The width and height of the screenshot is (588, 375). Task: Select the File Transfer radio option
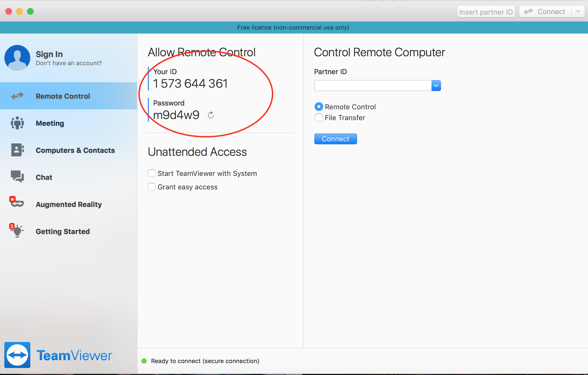[x=319, y=118]
